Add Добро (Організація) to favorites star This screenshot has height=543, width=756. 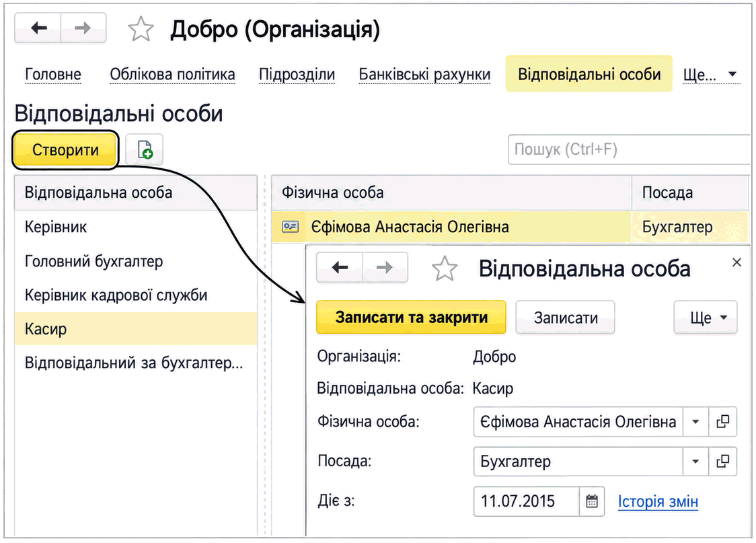[x=141, y=29]
